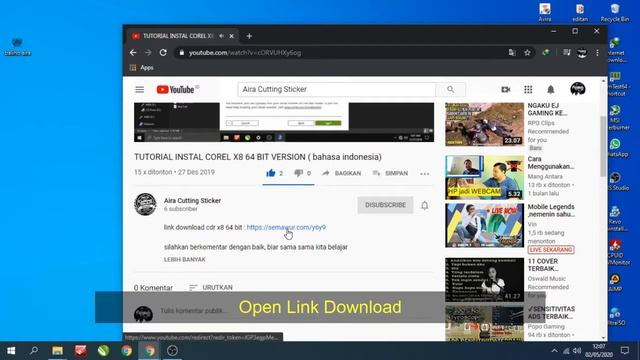Open NGAKU EJ GAMING video thumbnail
Screen dimensions: 640x360
484,124
